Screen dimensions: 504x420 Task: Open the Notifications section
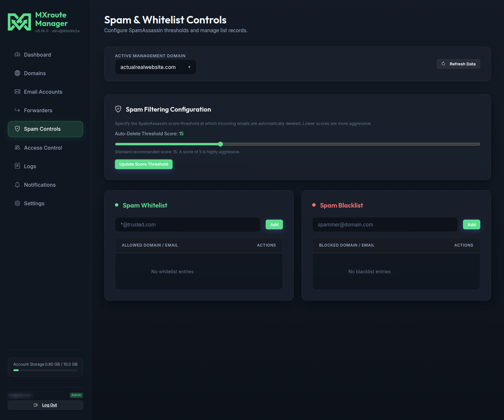pos(45,185)
